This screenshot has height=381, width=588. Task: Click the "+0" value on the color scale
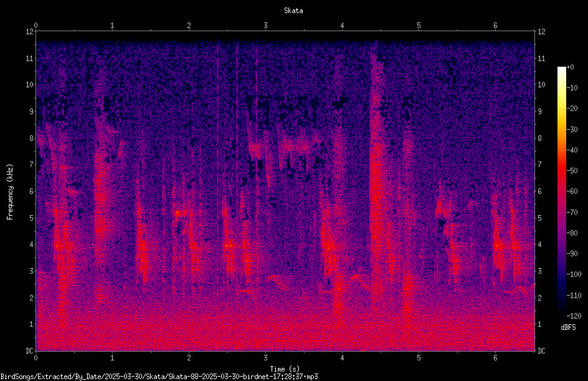[x=570, y=67]
